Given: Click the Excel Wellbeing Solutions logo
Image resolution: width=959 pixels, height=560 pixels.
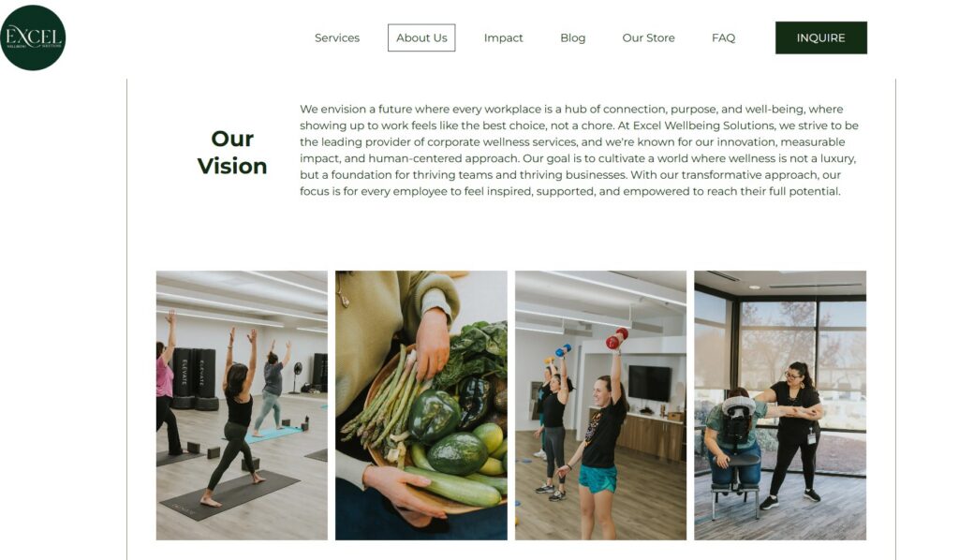Looking at the screenshot, I should pyautogui.click(x=33, y=37).
